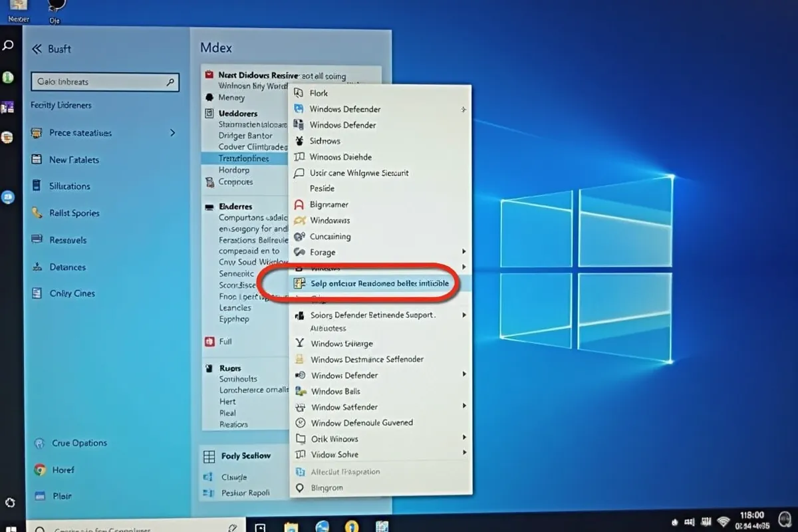Click the taskbar clock
798x532 pixels.
tap(751, 520)
